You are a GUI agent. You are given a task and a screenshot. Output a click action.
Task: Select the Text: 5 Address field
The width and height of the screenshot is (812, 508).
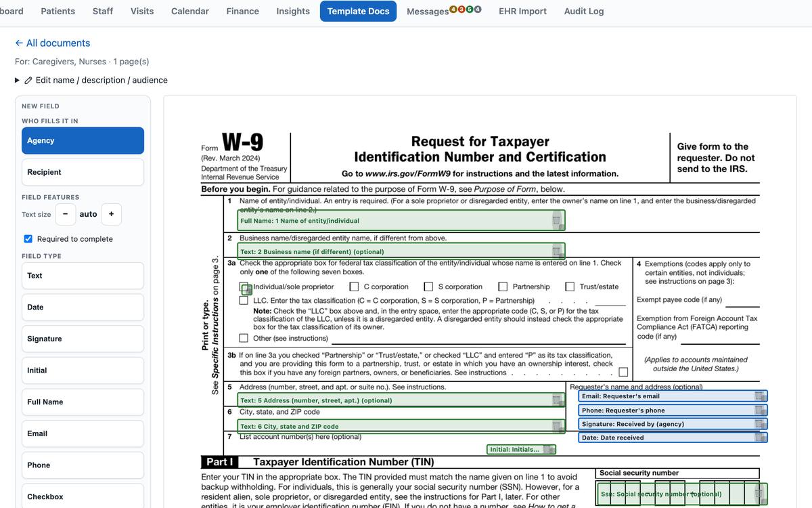coord(401,400)
